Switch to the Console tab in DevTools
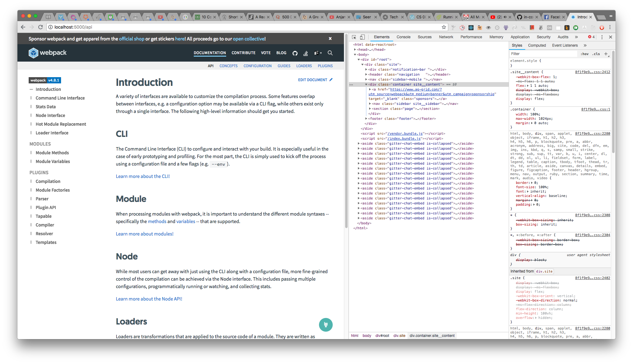The image size is (633, 364). (403, 37)
